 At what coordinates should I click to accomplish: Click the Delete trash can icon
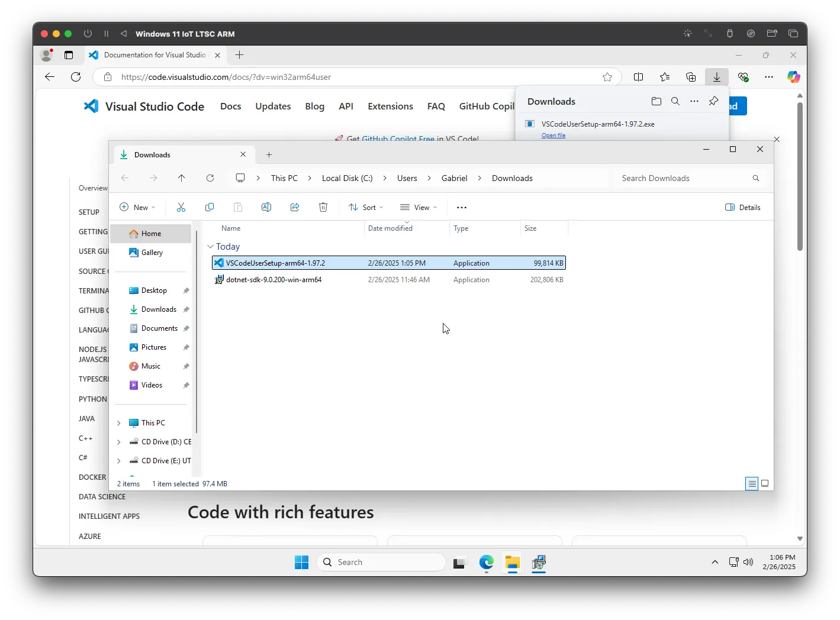point(323,207)
